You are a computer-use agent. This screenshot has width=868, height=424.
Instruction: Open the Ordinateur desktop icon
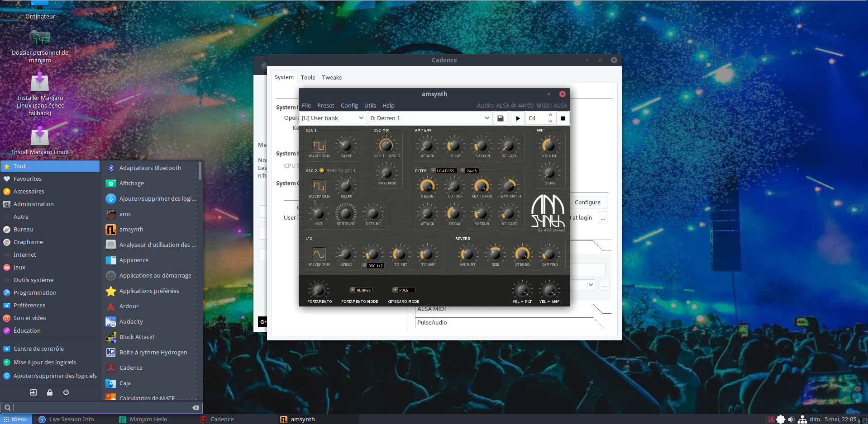pyautogui.click(x=40, y=10)
